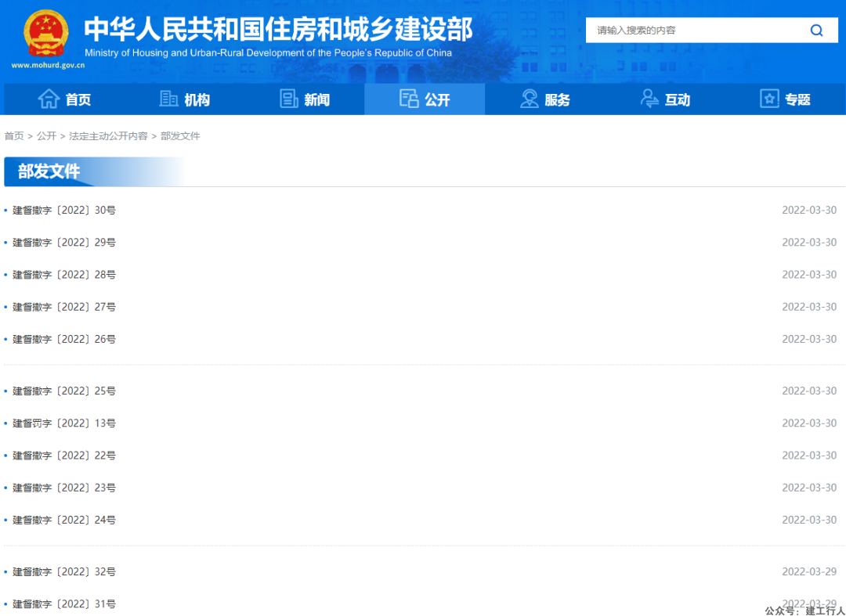Open document 建督撤字〔2022〕22号
Viewport: 846px width, 616px height.
click(x=64, y=456)
